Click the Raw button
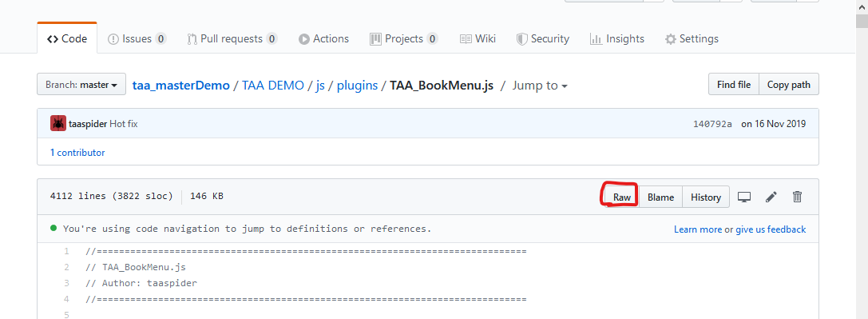 tap(622, 197)
